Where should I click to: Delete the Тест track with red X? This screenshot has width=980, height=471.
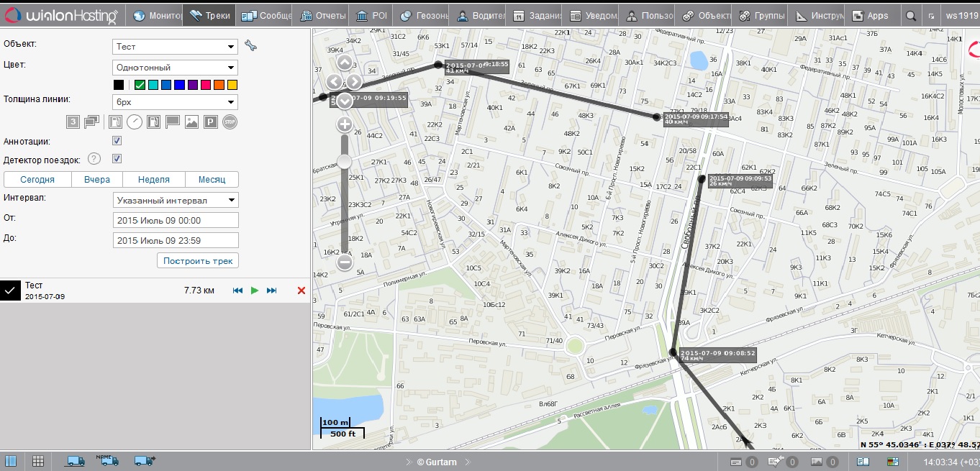click(x=301, y=291)
